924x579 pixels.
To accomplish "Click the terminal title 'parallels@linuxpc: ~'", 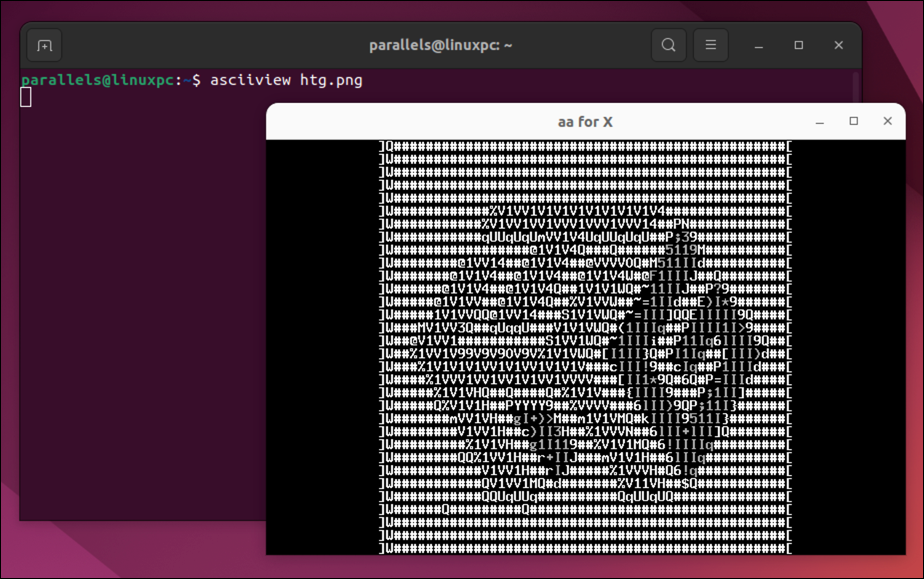I will 440,45.
